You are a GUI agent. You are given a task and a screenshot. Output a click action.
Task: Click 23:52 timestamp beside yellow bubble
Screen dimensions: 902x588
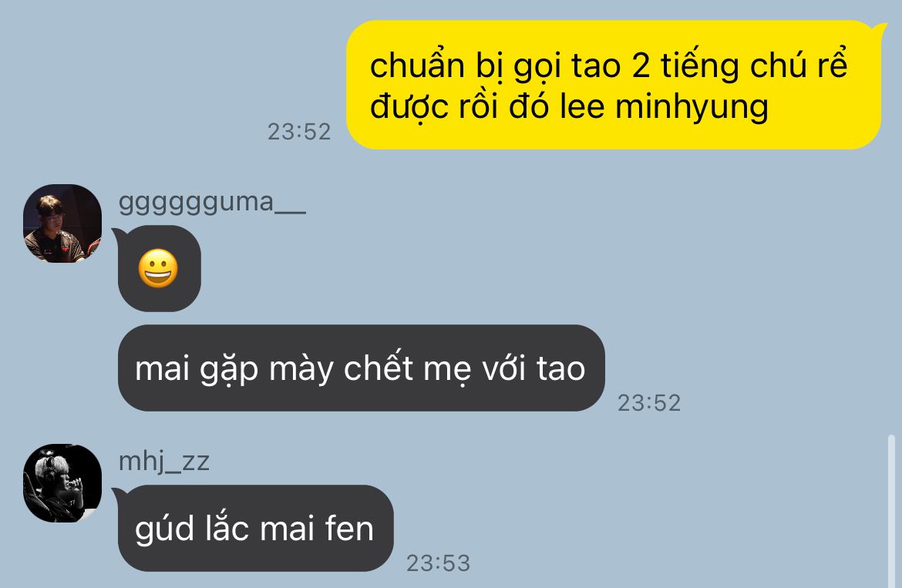(x=299, y=133)
